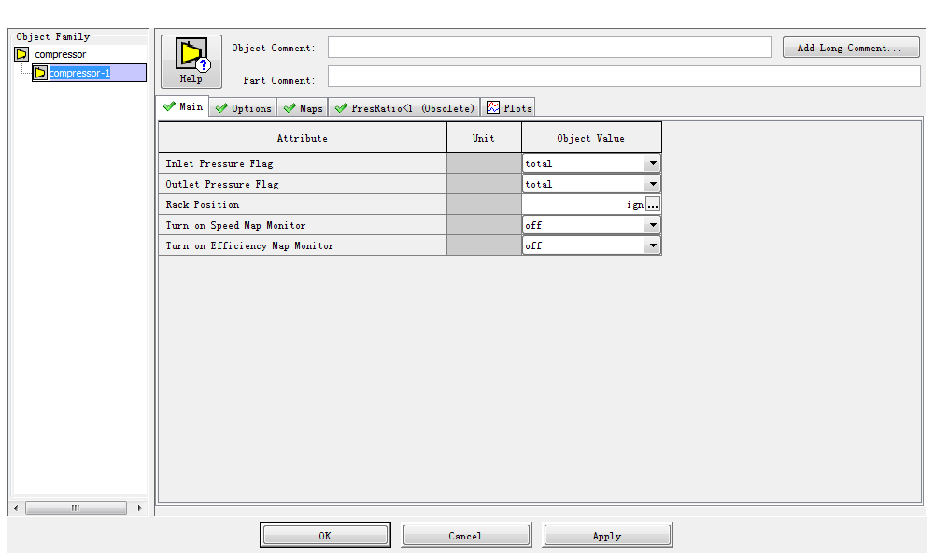The image size is (934, 560).
Task: Open the PresRatio<1 (Obsolete) tab
Action: (x=404, y=108)
